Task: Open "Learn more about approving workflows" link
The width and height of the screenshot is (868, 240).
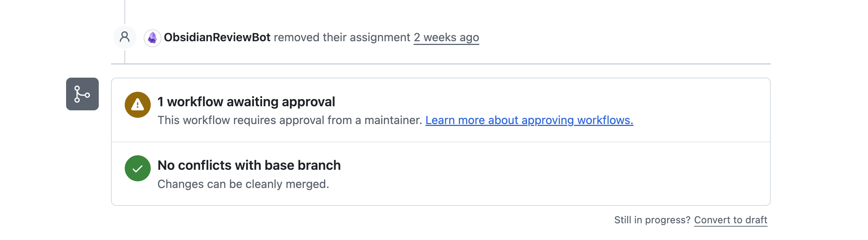Action: coord(529,120)
